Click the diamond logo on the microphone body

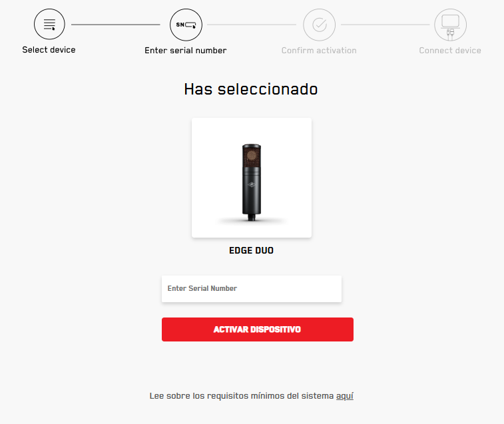(252, 184)
